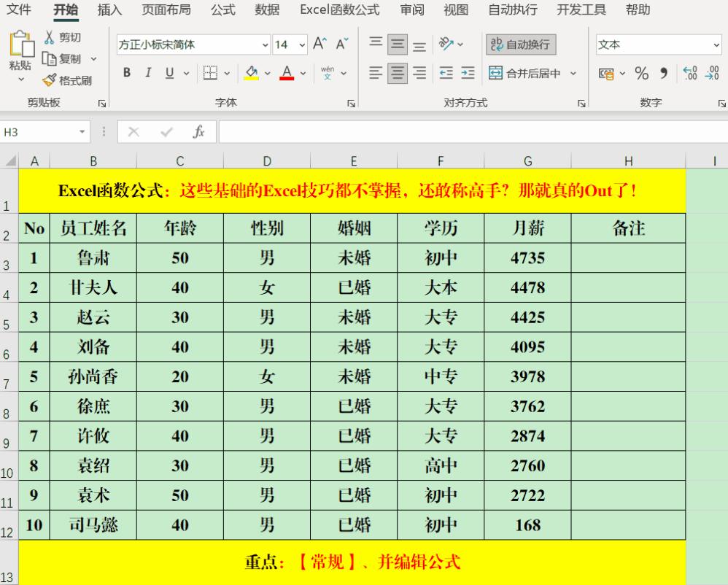Switch to the 数据 ribbon tab
728x585 pixels.
(x=267, y=10)
